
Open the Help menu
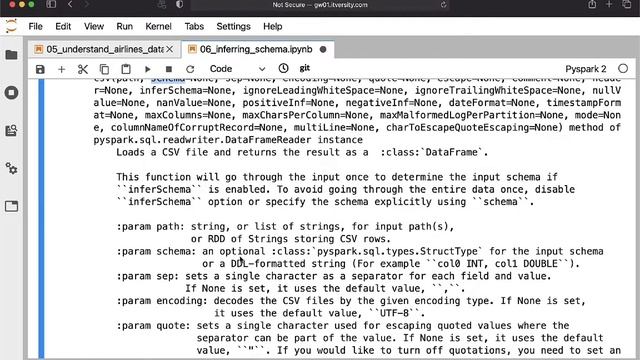point(273,27)
